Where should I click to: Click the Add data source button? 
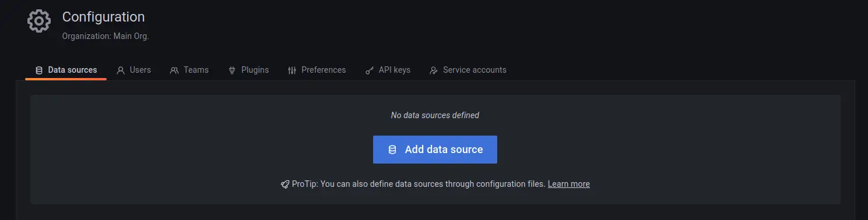[435, 150]
